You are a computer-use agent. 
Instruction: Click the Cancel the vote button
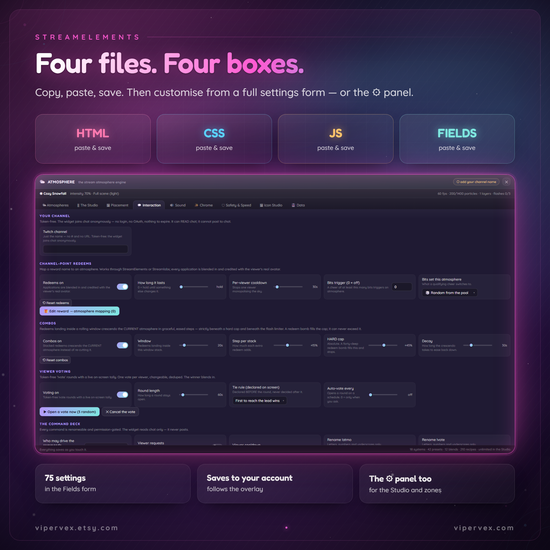point(120,412)
